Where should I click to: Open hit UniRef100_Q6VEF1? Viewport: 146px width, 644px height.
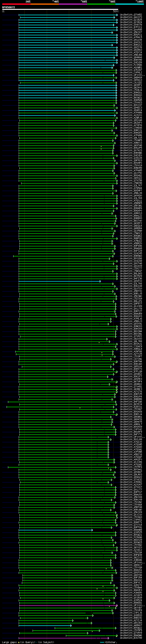[x=131, y=85]
